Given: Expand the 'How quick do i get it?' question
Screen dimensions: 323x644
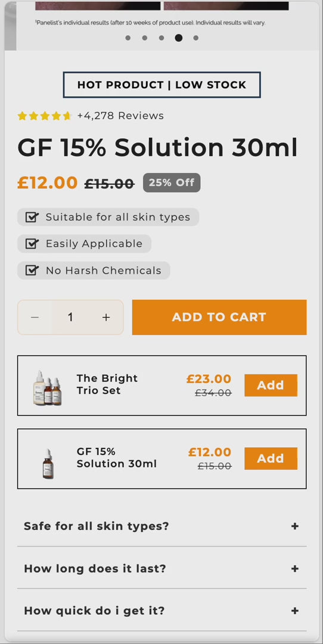Looking at the screenshot, I should (x=161, y=611).
